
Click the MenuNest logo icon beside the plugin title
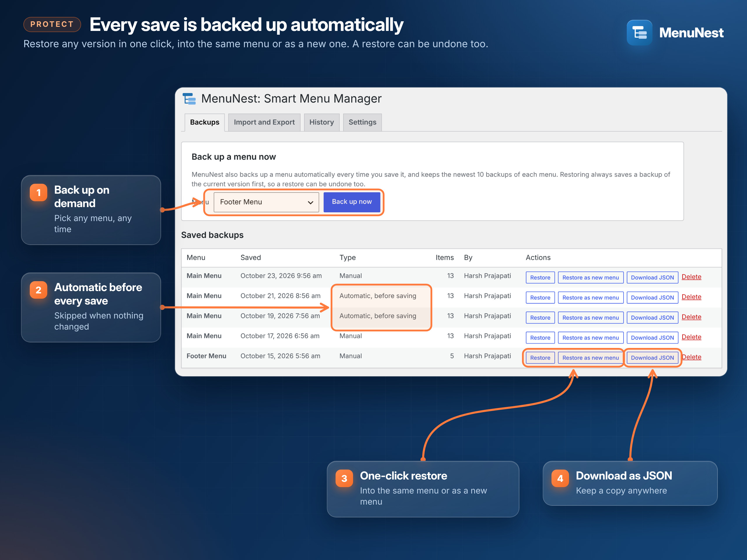[x=189, y=99]
